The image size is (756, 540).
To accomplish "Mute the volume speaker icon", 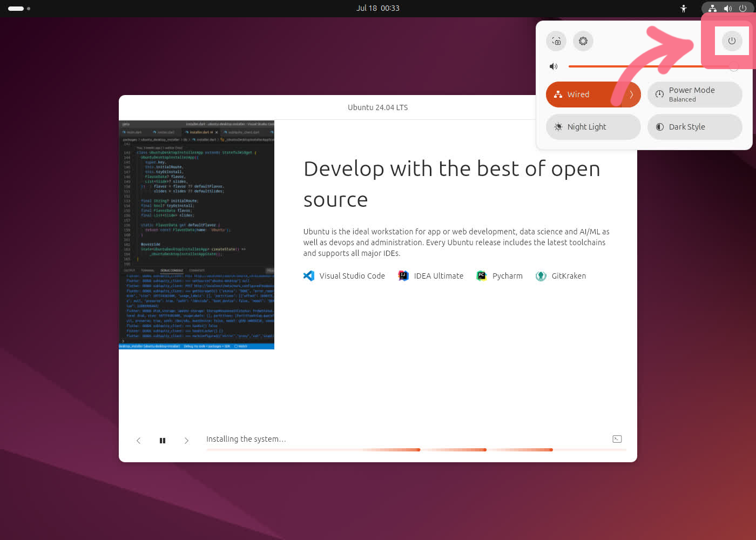I will 553,66.
